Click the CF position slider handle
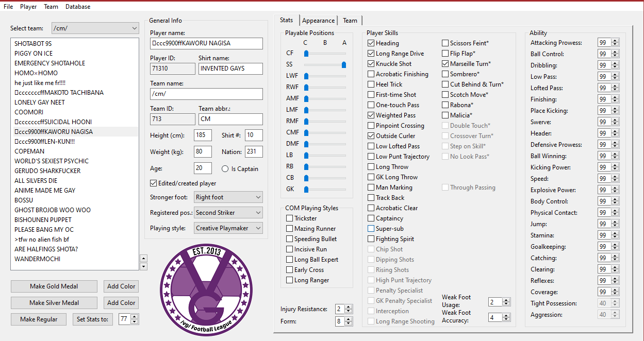644x341 pixels. [306, 53]
